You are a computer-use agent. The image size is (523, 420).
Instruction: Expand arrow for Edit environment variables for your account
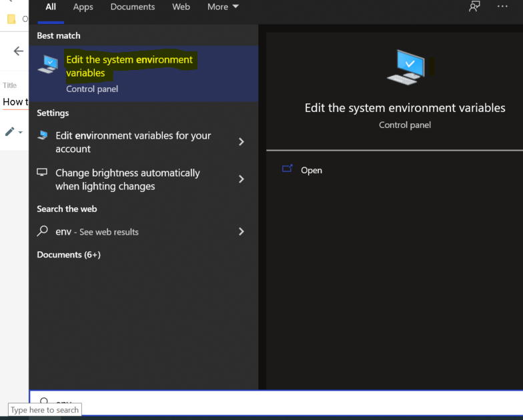click(241, 142)
